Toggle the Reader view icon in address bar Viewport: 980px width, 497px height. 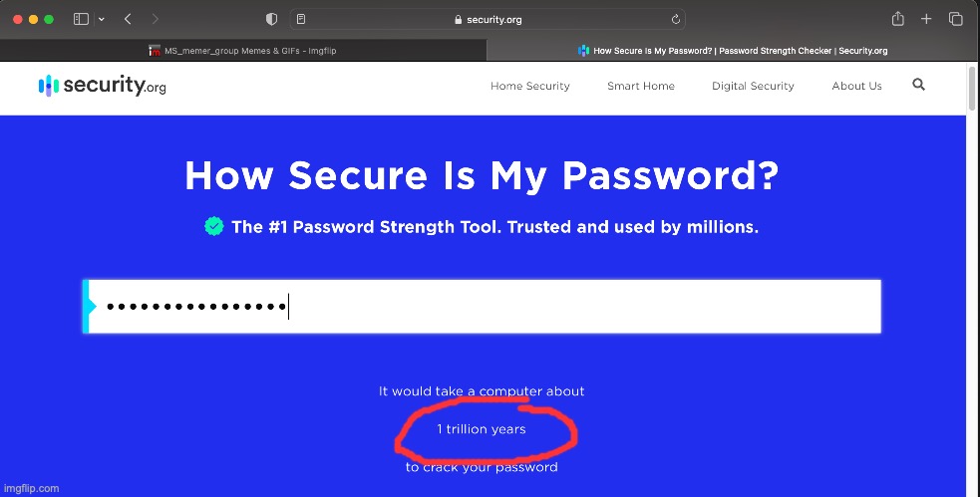301,19
